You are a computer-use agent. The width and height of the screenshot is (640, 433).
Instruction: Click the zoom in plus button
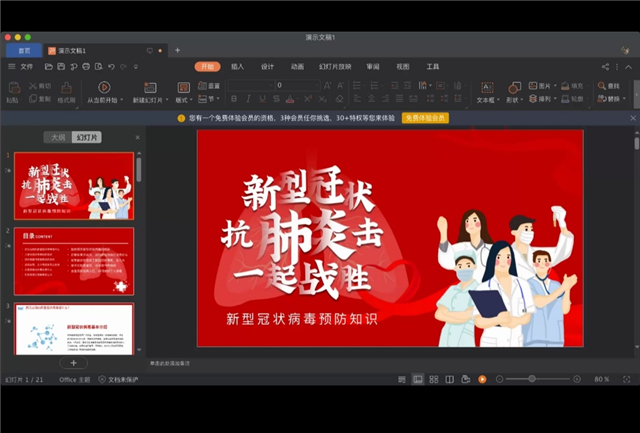tap(577, 379)
